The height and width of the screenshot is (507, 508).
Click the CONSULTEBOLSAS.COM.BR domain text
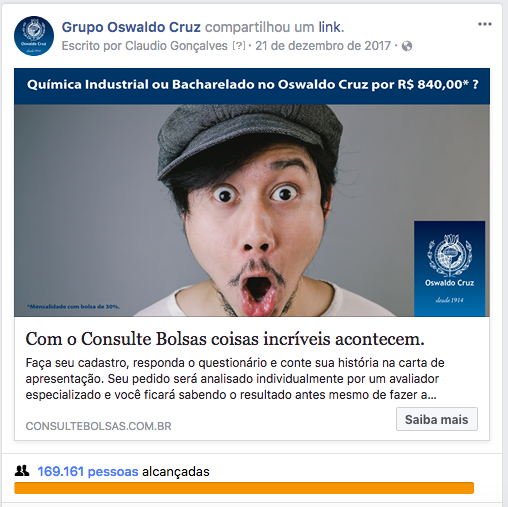tap(98, 426)
